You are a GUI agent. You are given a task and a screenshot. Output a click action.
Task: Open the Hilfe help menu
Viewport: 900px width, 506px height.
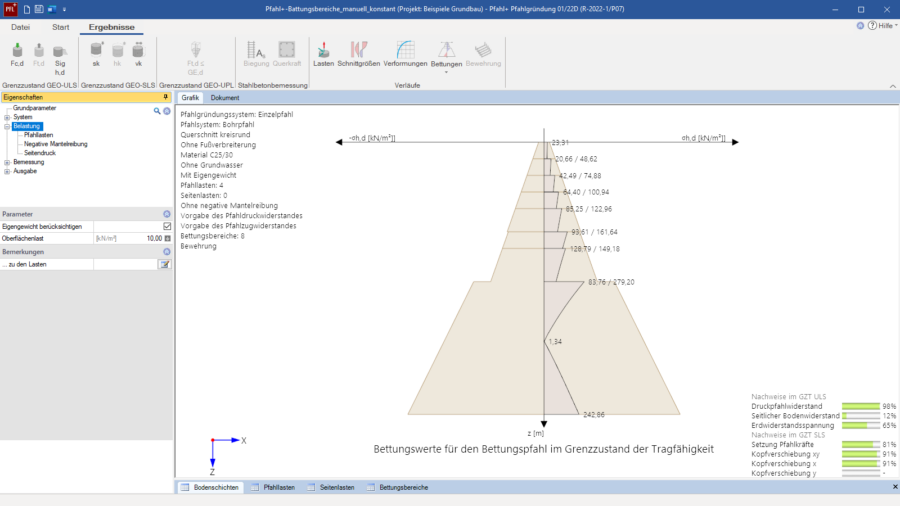tap(881, 26)
